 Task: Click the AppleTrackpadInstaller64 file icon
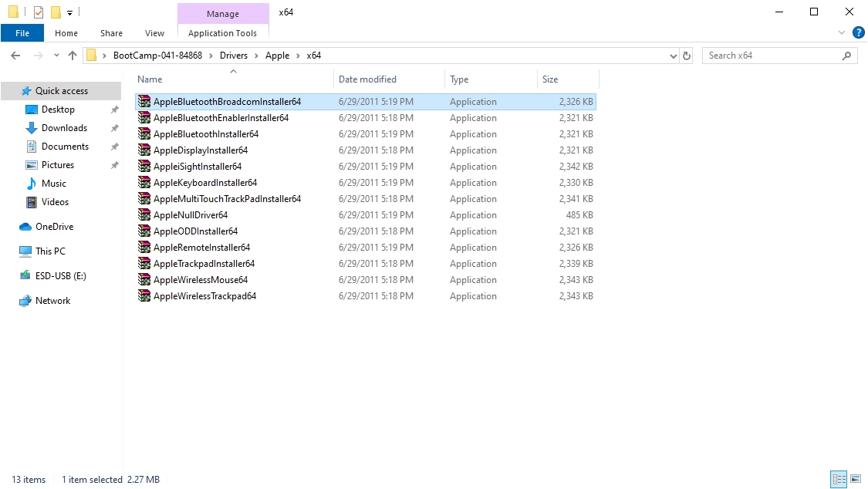(x=144, y=263)
